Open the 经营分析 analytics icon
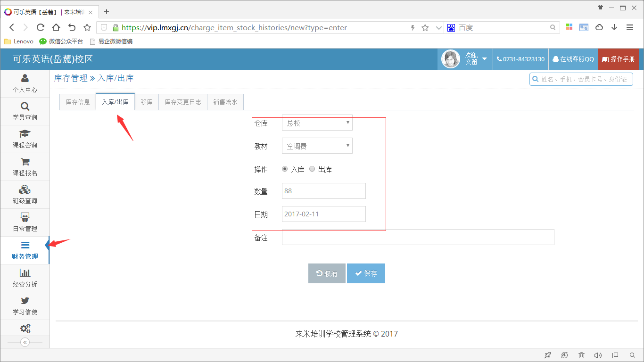The width and height of the screenshot is (644, 362). pyautogui.click(x=25, y=278)
